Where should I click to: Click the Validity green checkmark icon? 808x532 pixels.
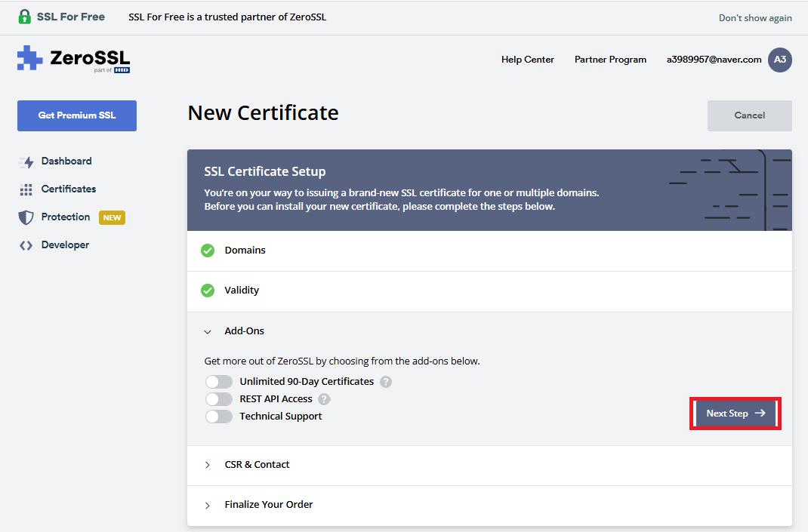coord(208,291)
